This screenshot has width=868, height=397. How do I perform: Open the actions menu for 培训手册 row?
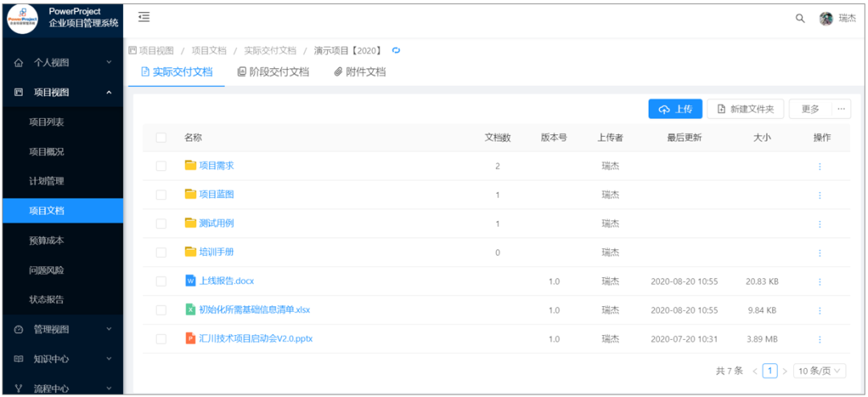[x=819, y=252]
